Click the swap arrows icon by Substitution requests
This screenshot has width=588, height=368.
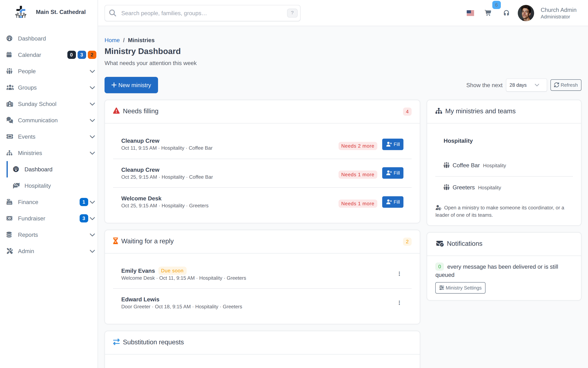116,342
